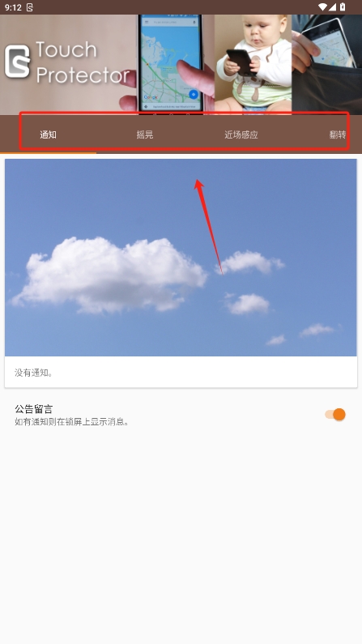Tap the notification icon beside the clock
The width and height of the screenshot is (362, 644).
[30, 7]
